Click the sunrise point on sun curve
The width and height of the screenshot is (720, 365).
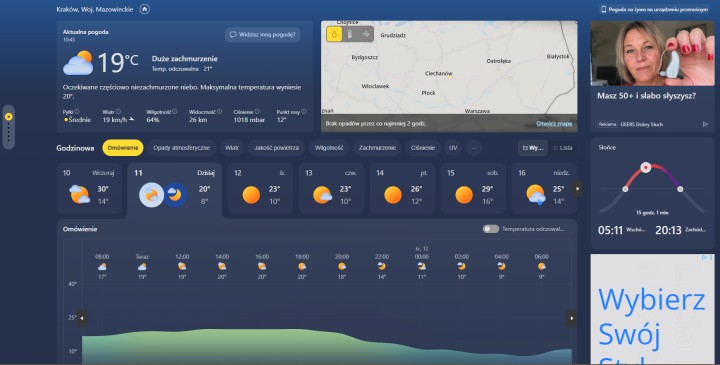click(x=625, y=189)
